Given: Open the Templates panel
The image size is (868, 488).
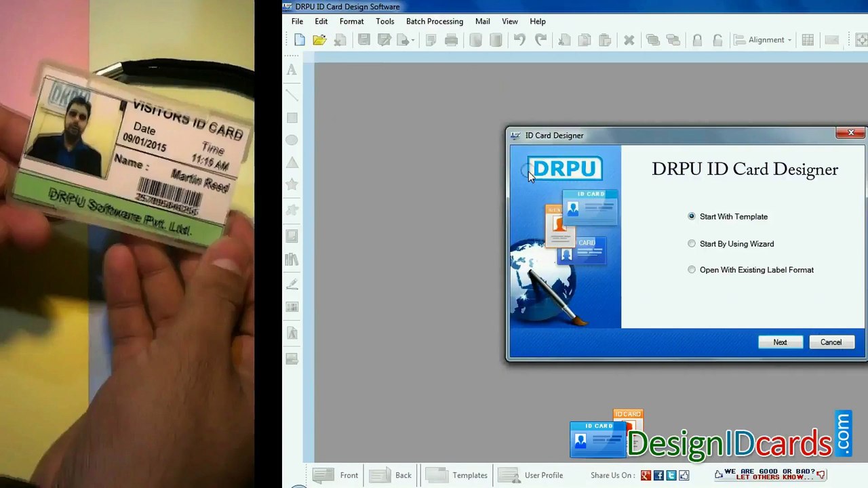Looking at the screenshot, I should (x=456, y=475).
